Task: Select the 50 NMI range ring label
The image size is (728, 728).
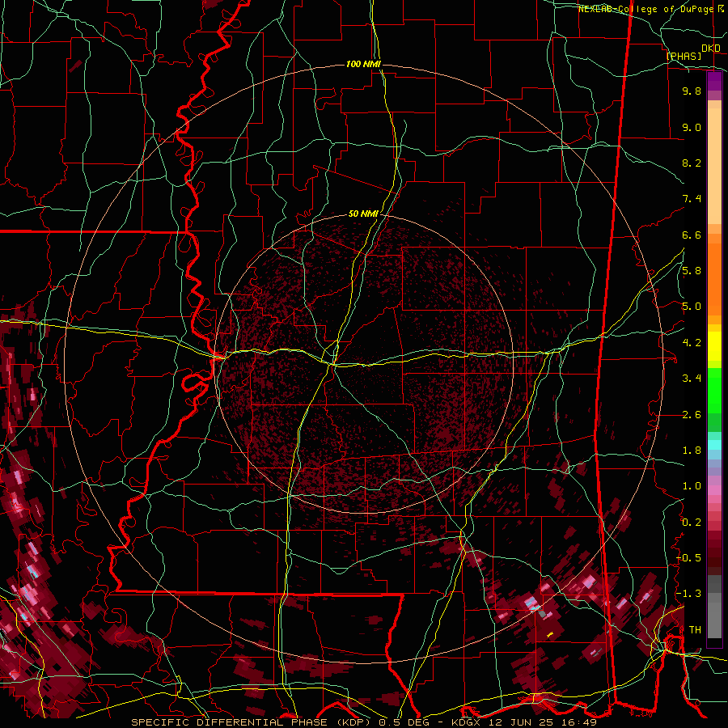Action: (363, 214)
